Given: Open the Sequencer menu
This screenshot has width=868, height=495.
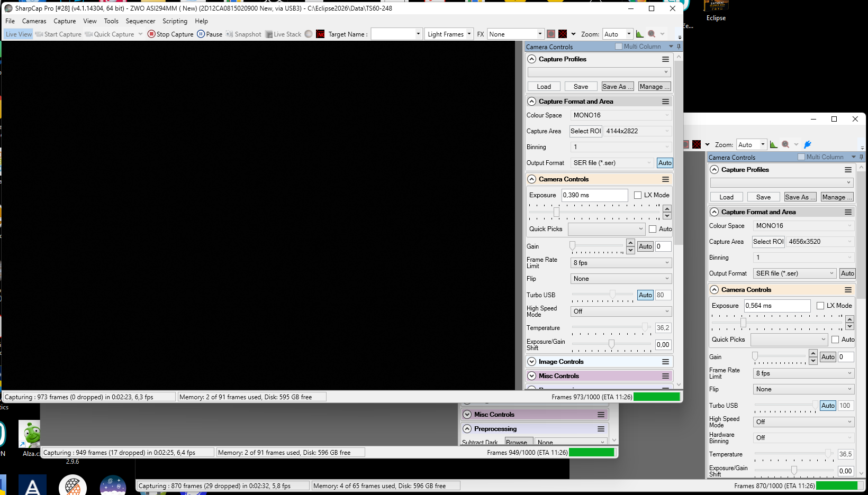Looking at the screenshot, I should click(x=140, y=21).
